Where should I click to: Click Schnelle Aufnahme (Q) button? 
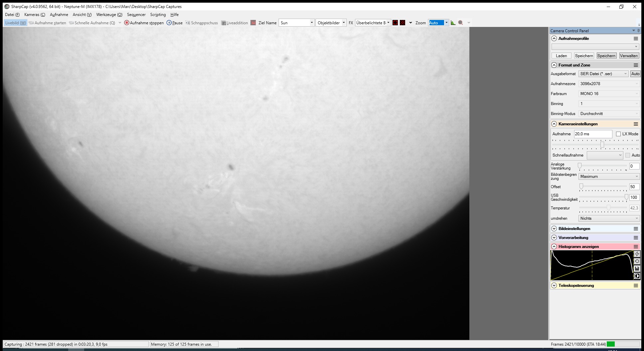pyautogui.click(x=92, y=23)
